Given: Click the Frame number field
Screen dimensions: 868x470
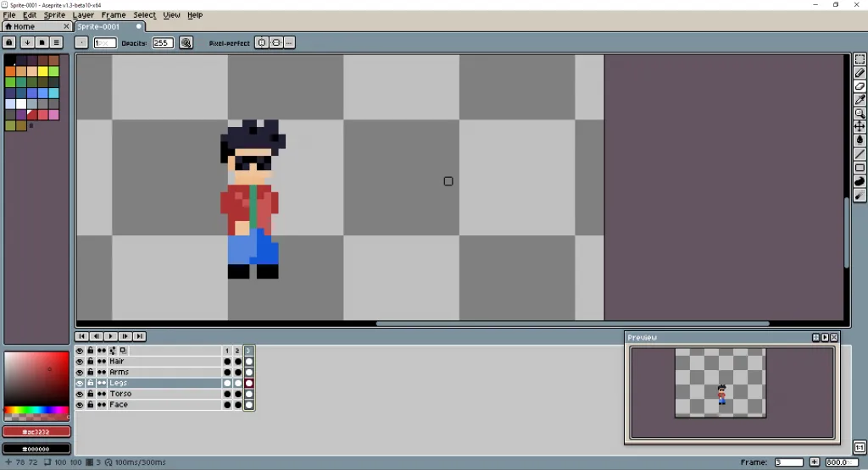Looking at the screenshot, I should coord(789,462).
